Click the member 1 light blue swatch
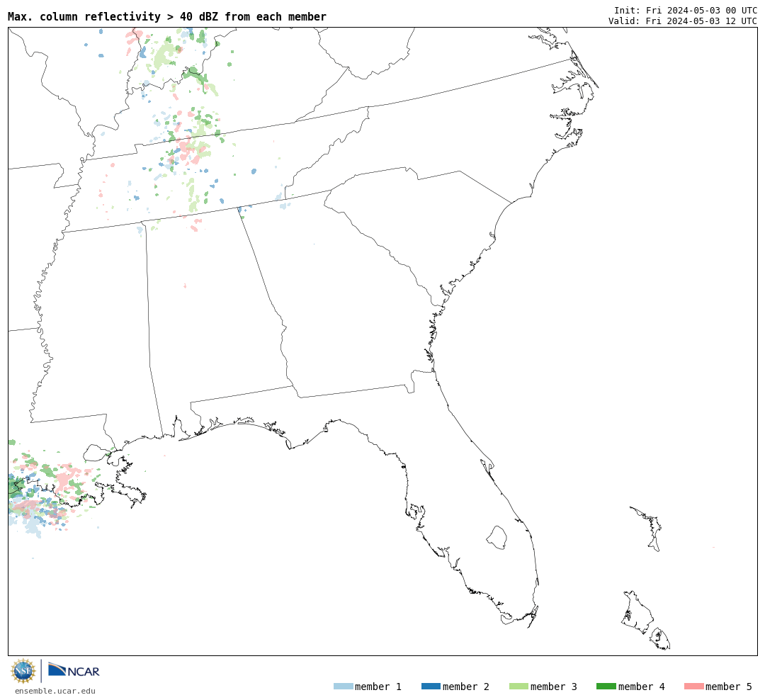The height and width of the screenshot is (700, 765). point(344,687)
